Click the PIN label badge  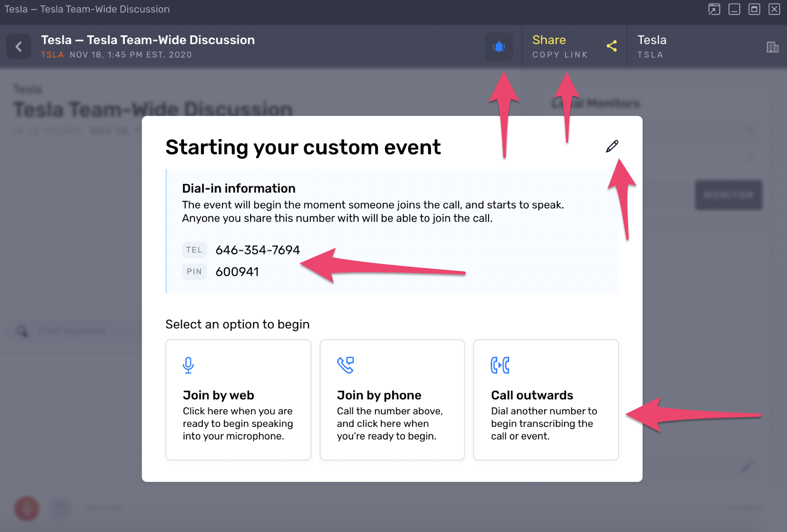[194, 272]
